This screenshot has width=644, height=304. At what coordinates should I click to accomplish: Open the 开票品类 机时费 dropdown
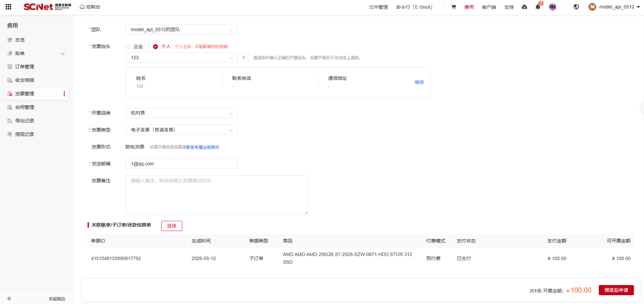181,113
